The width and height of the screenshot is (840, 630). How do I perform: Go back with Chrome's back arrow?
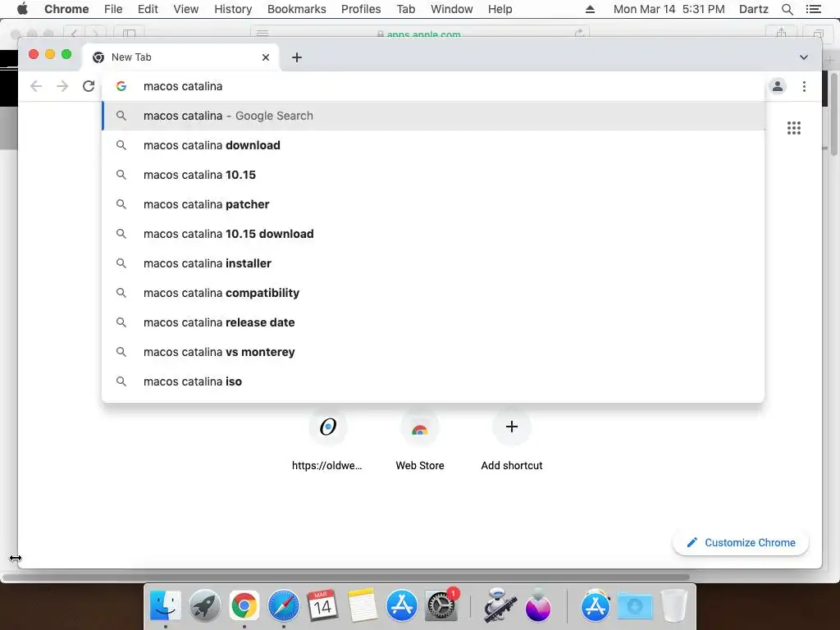tap(36, 86)
